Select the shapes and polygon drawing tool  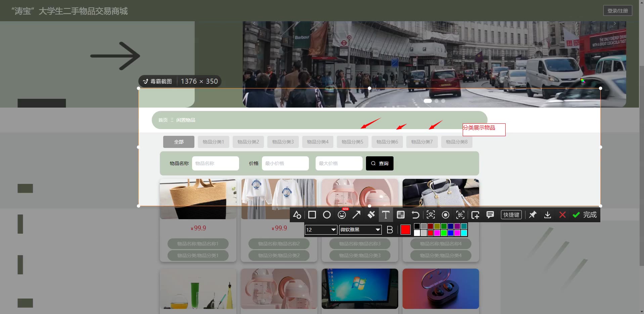(297, 215)
